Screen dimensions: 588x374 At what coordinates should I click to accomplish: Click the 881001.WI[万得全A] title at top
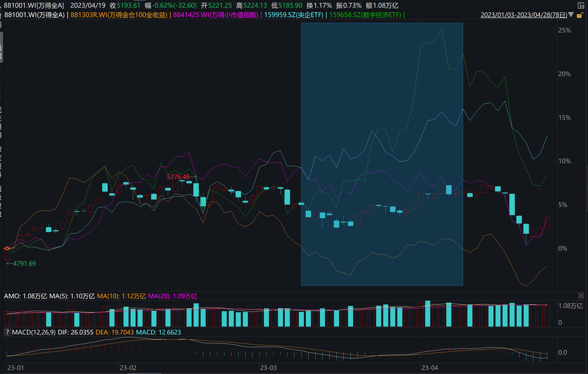coord(34,5)
